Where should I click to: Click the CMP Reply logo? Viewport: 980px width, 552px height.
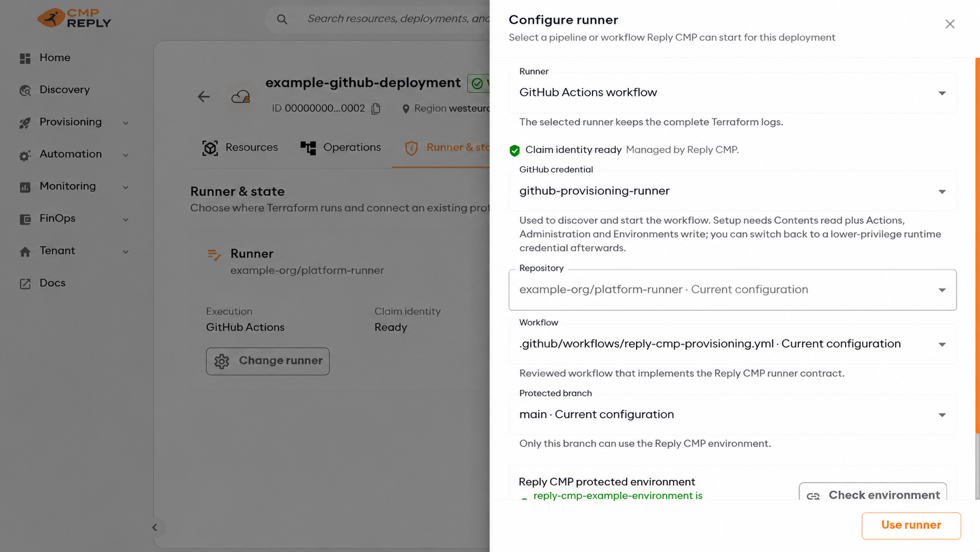pyautogui.click(x=74, y=18)
